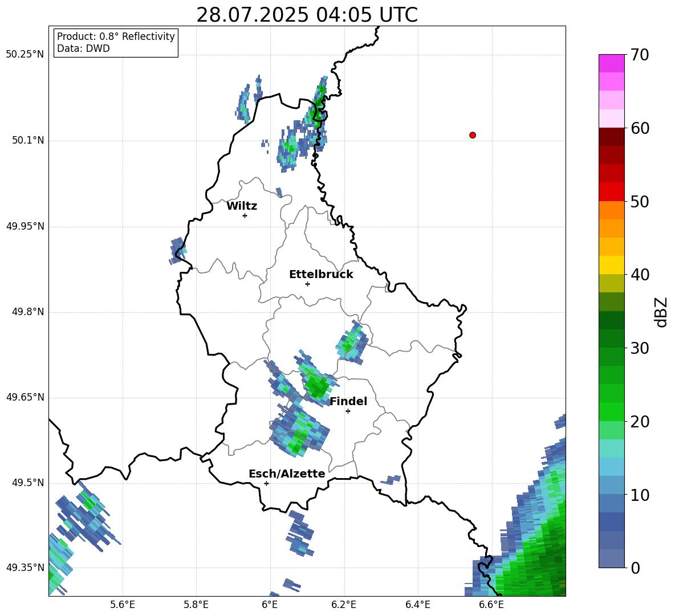
Task: Click the dark red colorbar segment below 60
Action: [x=611, y=137]
